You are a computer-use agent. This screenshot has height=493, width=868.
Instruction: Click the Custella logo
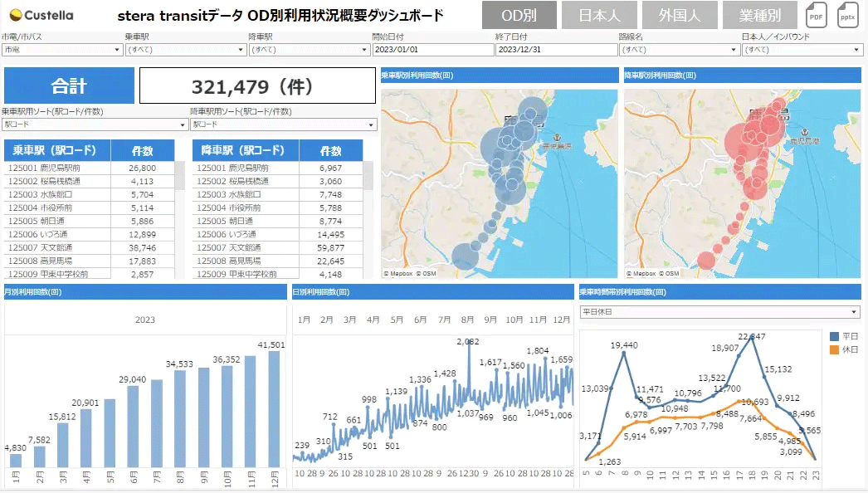41,15
